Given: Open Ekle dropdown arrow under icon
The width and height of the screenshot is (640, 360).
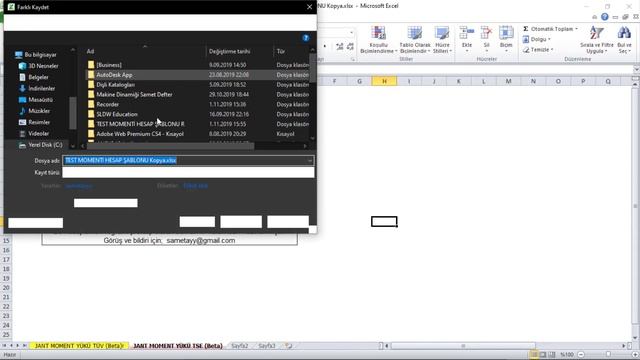Looking at the screenshot, I should point(467,51).
